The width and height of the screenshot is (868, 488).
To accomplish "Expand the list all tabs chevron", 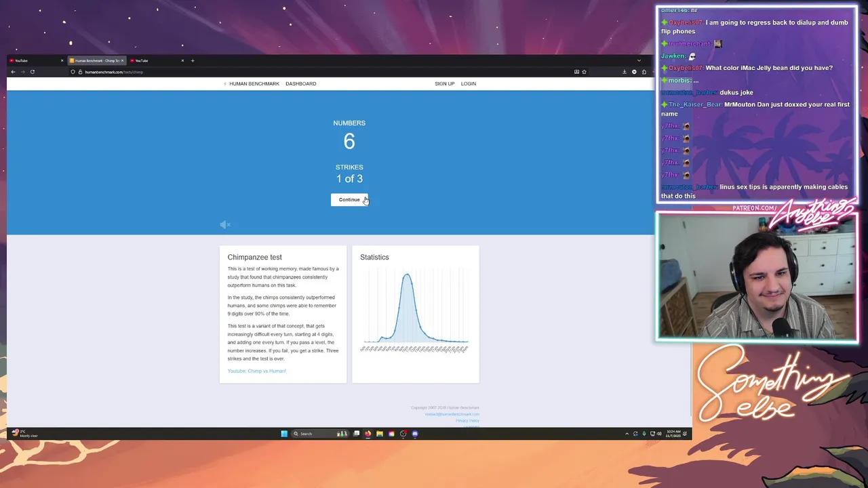I will click(639, 60).
